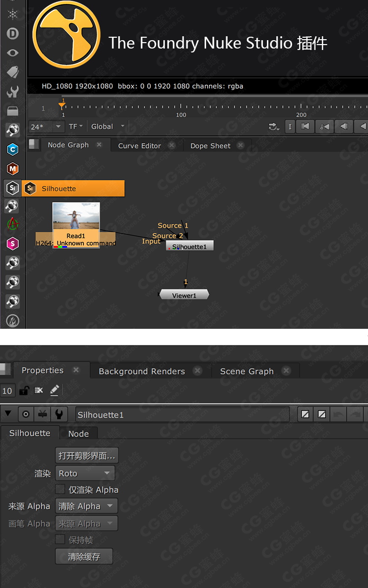Click the pencil edit icon in Properties
368x588 pixels.
[54, 390]
